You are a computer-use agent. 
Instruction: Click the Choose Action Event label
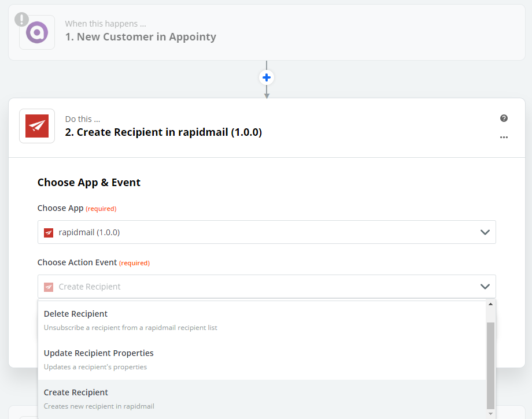(77, 262)
